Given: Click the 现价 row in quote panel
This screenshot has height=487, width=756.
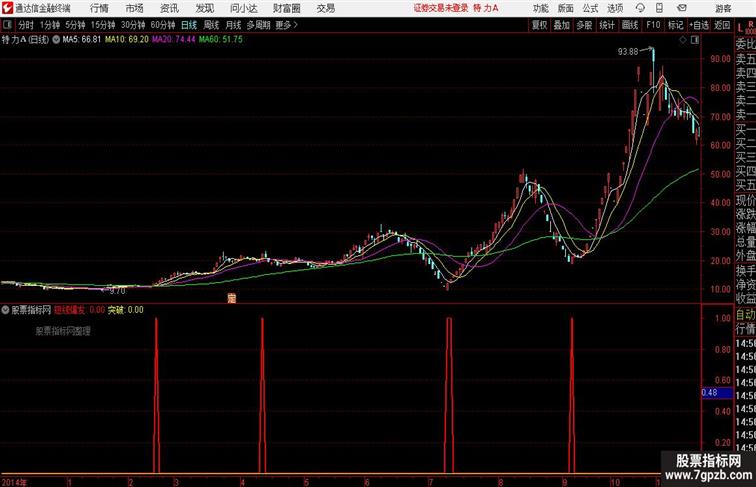Looking at the screenshot, I should point(745,200).
